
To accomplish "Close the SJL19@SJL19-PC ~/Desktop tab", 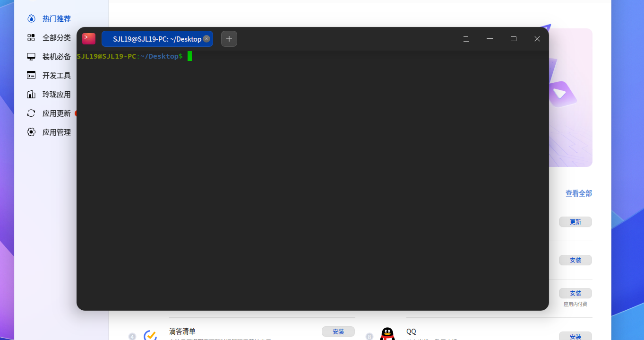I will (206, 39).
